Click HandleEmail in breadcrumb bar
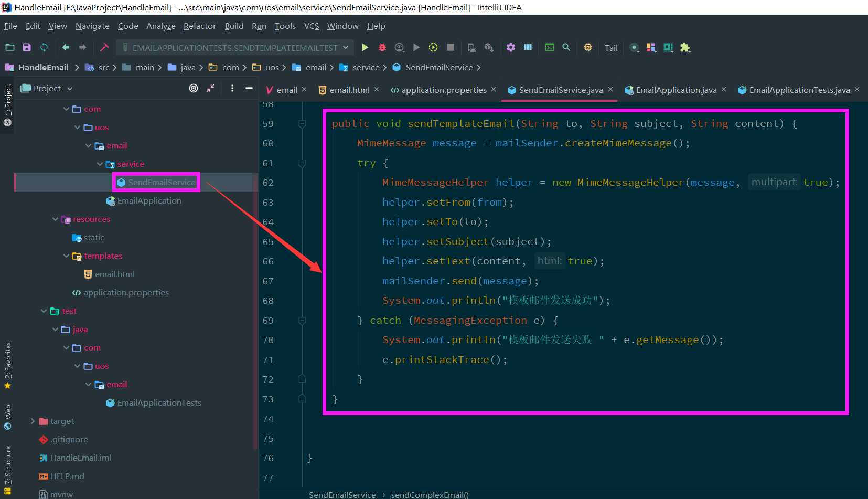868x499 pixels. click(x=43, y=67)
